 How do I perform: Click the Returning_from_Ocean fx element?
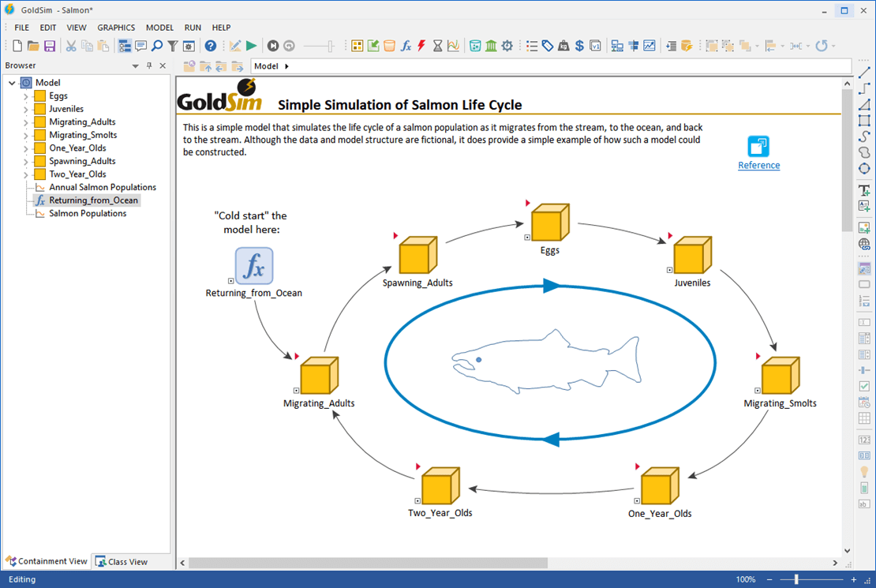click(x=254, y=266)
